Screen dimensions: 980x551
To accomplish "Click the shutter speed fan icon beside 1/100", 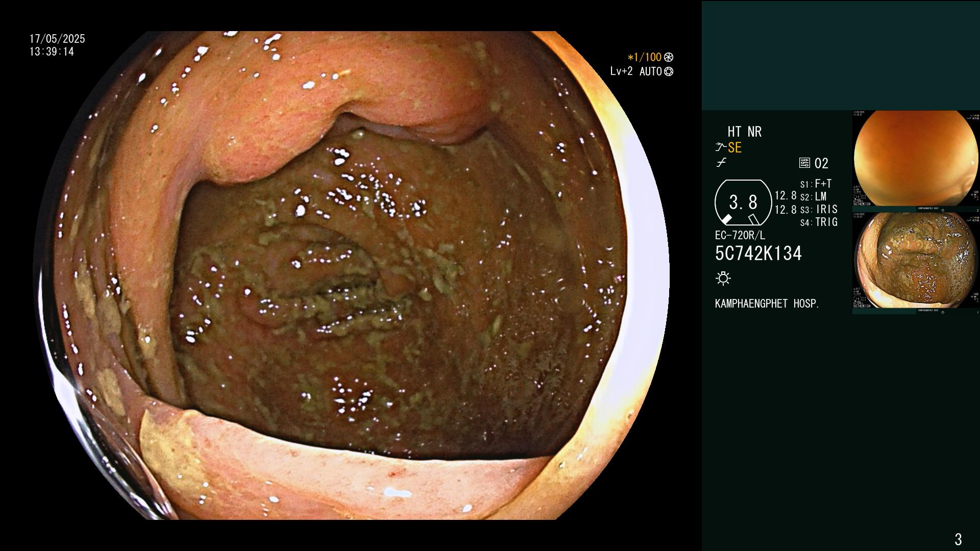I will click(669, 57).
